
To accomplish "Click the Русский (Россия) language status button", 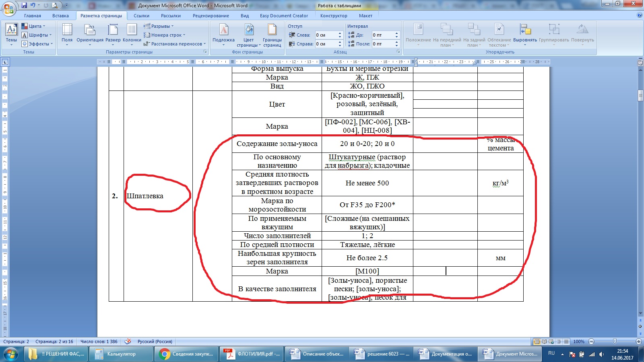I will pyautogui.click(x=155, y=341).
